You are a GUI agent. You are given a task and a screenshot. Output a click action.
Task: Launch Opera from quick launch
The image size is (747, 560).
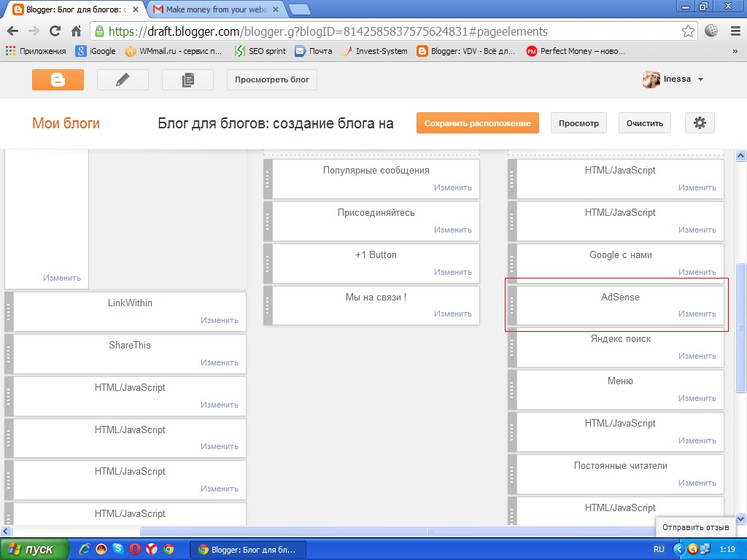coord(135,549)
